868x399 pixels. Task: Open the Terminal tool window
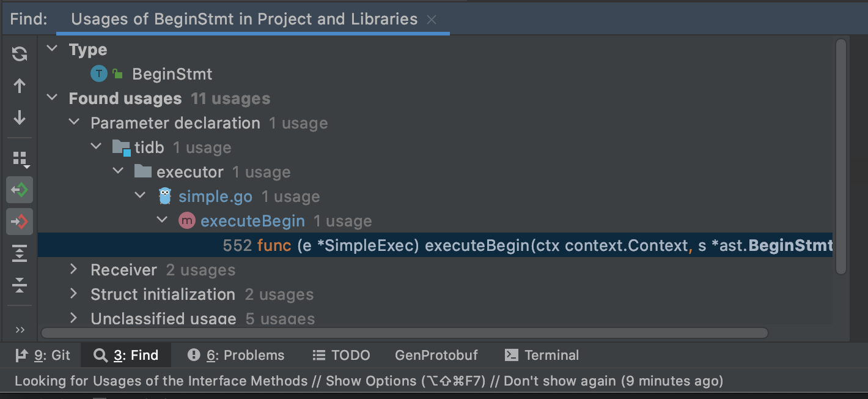[542, 355]
